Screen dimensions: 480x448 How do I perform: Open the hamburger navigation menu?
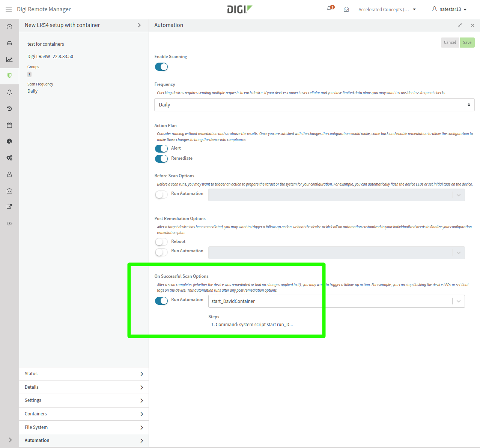9,9
